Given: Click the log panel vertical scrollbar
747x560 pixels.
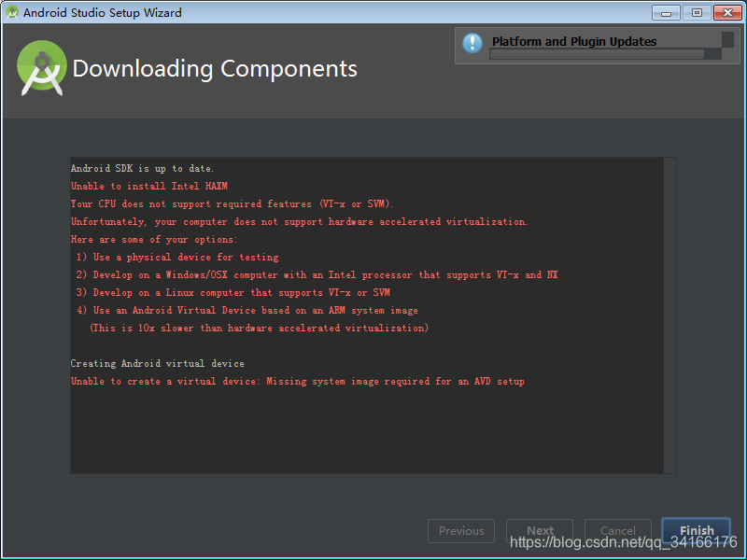Looking at the screenshot, I should (669, 315).
